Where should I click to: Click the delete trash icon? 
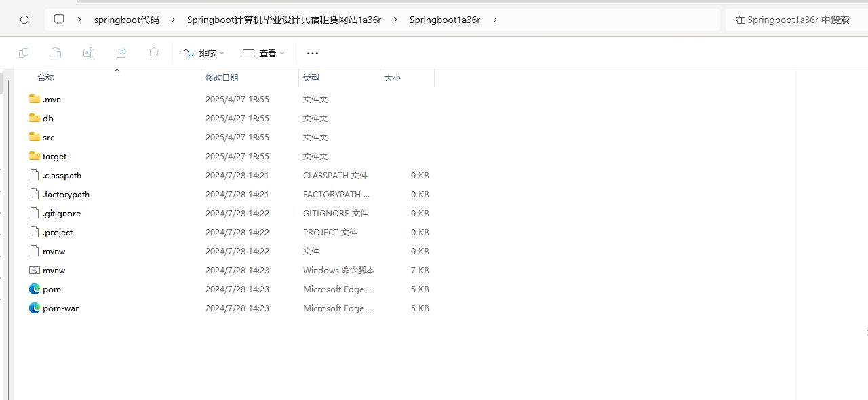coord(154,53)
